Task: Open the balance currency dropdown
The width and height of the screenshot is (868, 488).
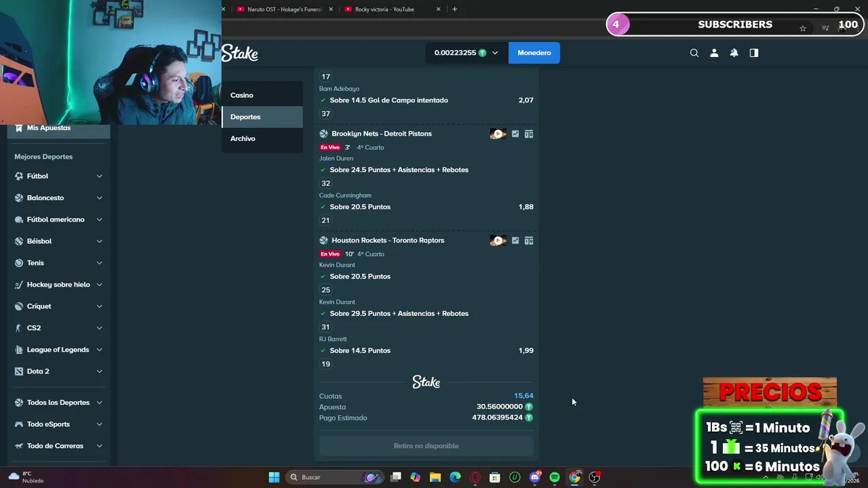Action: 495,53
